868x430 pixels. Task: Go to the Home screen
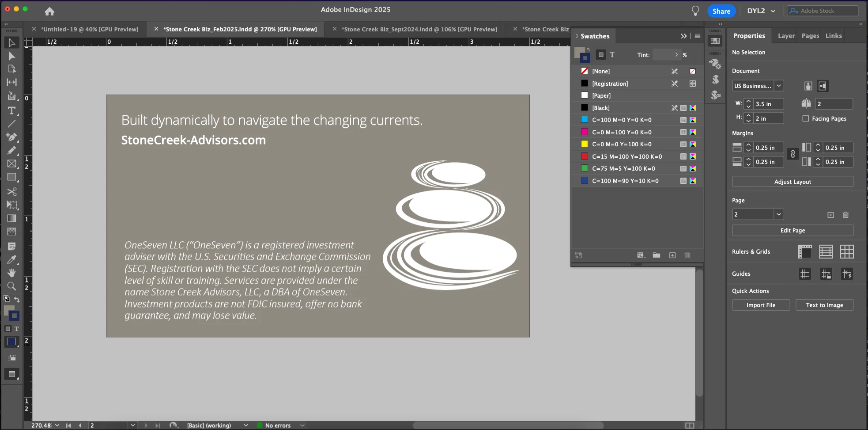pyautogui.click(x=49, y=11)
